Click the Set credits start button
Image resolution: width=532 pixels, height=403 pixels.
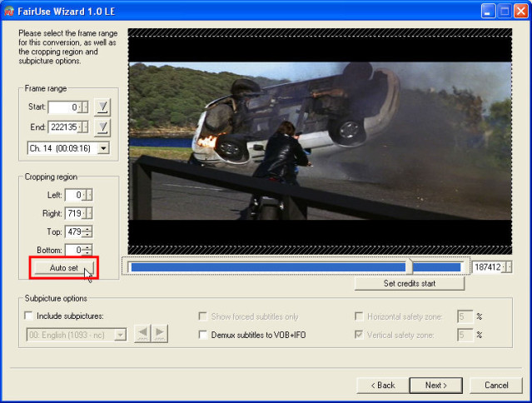410,283
